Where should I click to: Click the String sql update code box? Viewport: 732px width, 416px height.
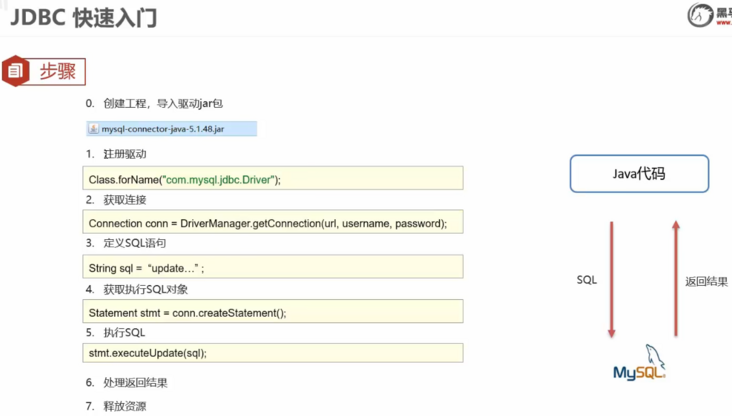pyautogui.click(x=274, y=268)
